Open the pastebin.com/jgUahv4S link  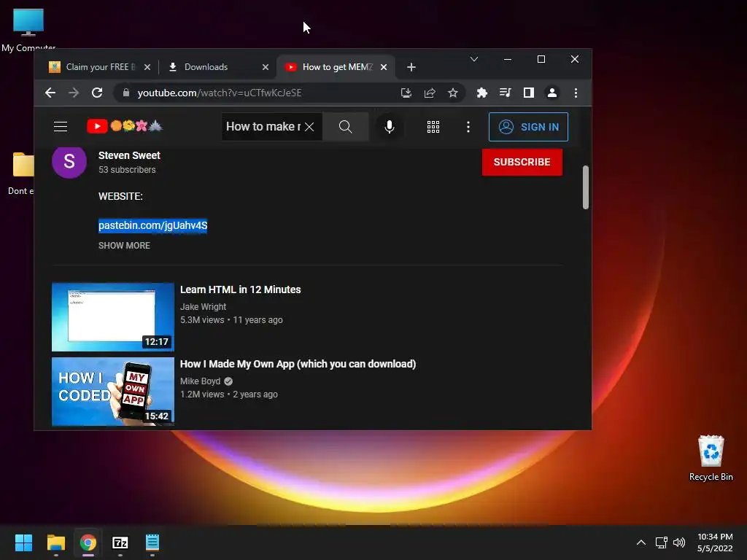[152, 225]
